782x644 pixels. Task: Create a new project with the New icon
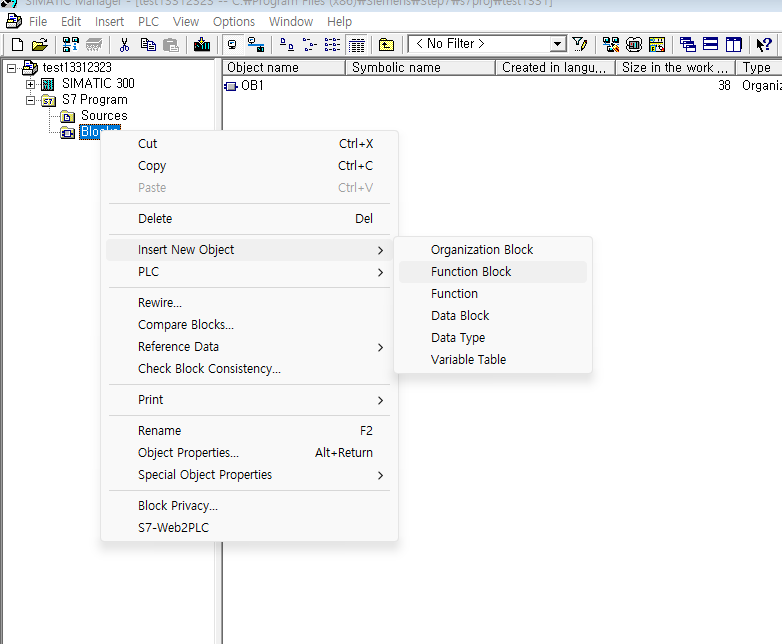[x=17, y=44]
